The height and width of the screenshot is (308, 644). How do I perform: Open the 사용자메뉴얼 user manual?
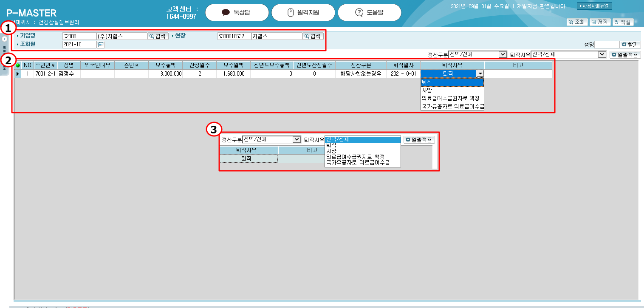[x=594, y=6]
